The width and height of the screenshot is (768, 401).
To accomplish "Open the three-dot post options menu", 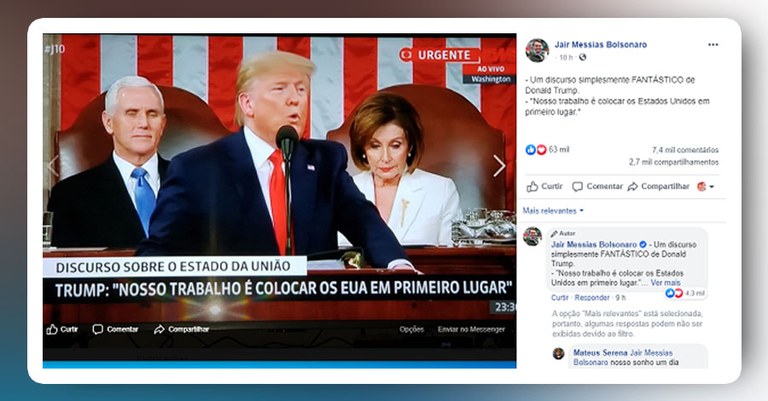I will pyautogui.click(x=713, y=45).
